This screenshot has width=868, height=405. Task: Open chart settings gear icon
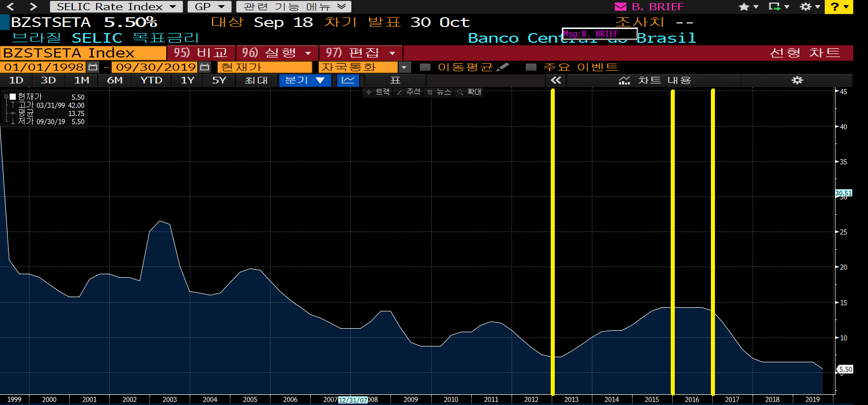coord(797,80)
